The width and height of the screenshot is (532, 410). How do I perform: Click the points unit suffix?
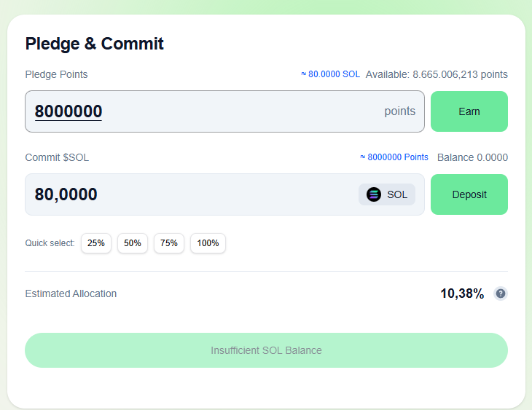click(x=399, y=111)
